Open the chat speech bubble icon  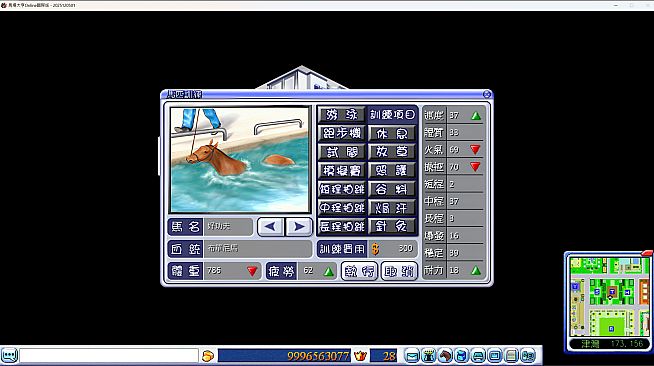click(9, 356)
